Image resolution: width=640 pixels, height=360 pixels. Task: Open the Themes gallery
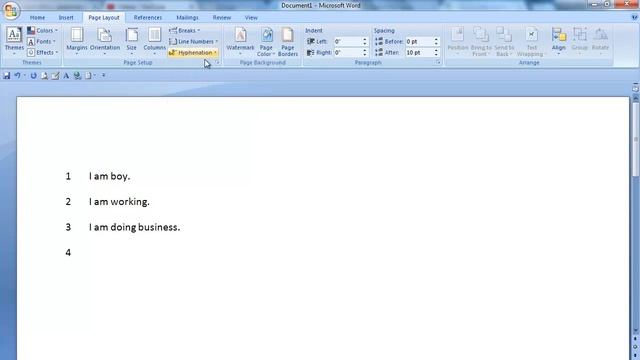14,41
